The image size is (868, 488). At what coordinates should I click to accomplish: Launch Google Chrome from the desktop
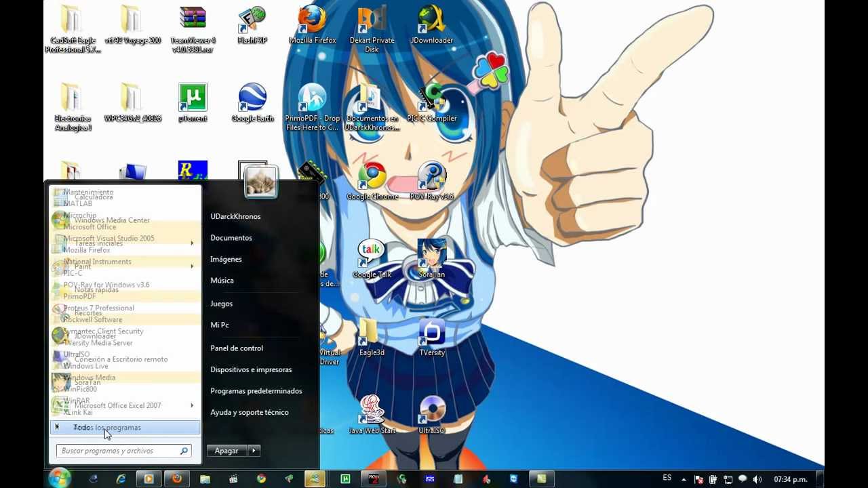(x=372, y=182)
